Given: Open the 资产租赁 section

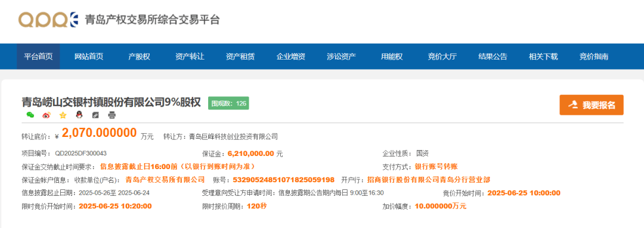Looking at the screenshot, I should point(240,57).
